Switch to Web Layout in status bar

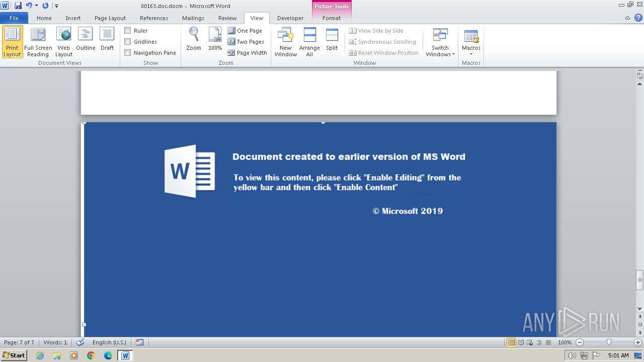[530, 342]
